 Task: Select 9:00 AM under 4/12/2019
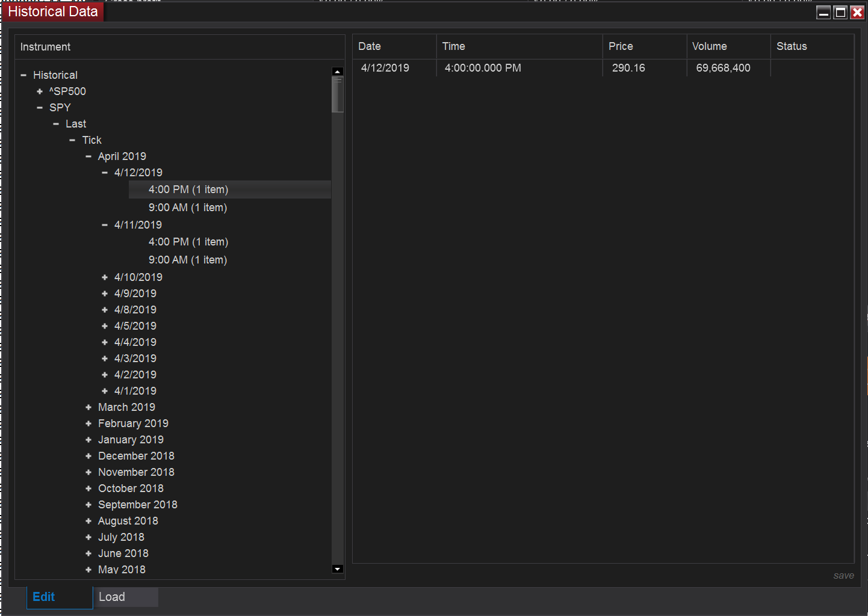188,208
